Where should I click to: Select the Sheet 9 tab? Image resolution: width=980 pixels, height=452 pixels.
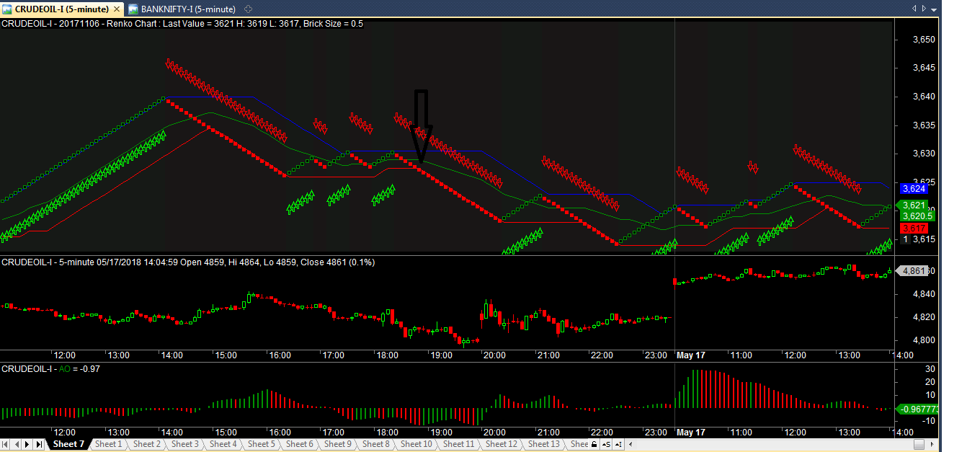[338, 444]
